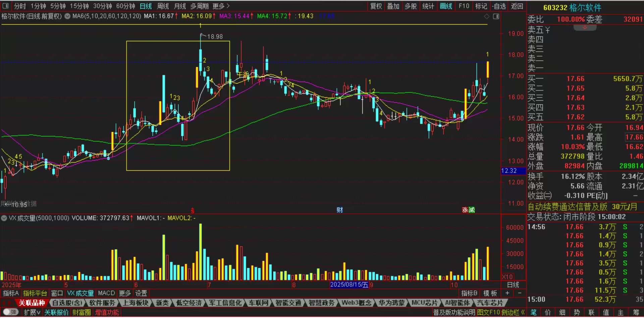
Task: Toggle the 画线 drawing tools
Action: tap(446, 6)
